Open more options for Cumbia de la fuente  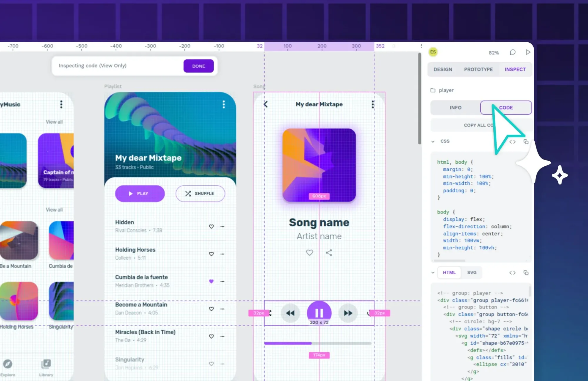(x=222, y=281)
